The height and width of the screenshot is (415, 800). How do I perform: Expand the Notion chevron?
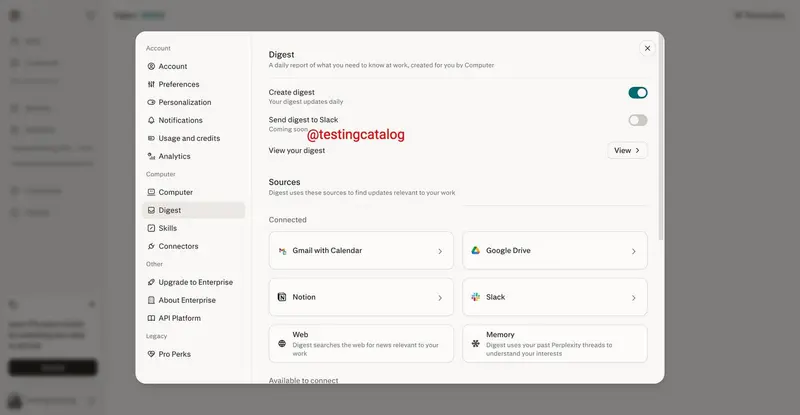pyautogui.click(x=440, y=298)
